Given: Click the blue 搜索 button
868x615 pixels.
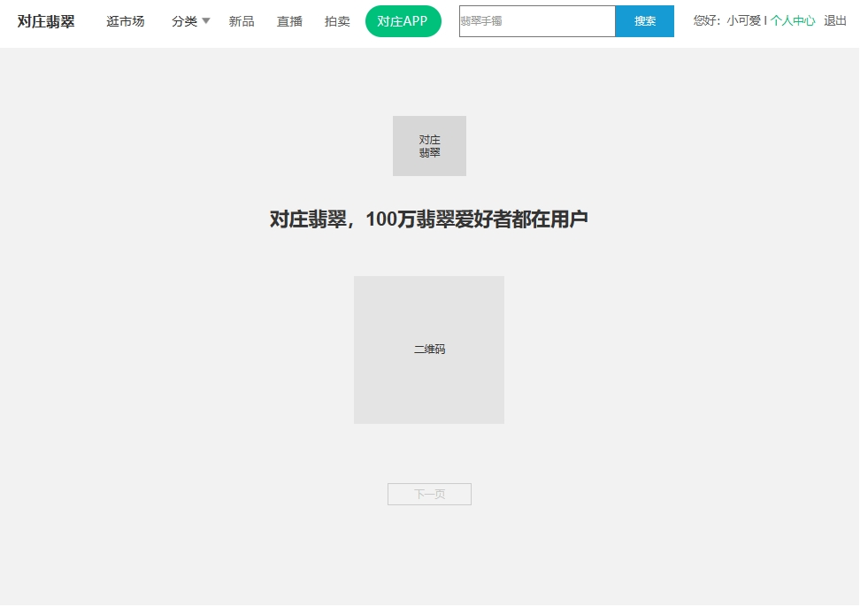Looking at the screenshot, I should pos(644,21).
